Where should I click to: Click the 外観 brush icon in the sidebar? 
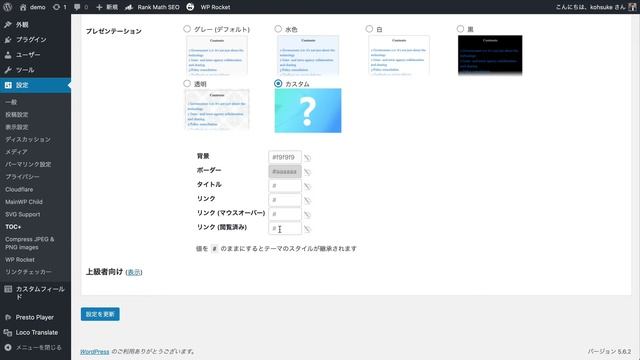pyautogui.click(x=8, y=24)
